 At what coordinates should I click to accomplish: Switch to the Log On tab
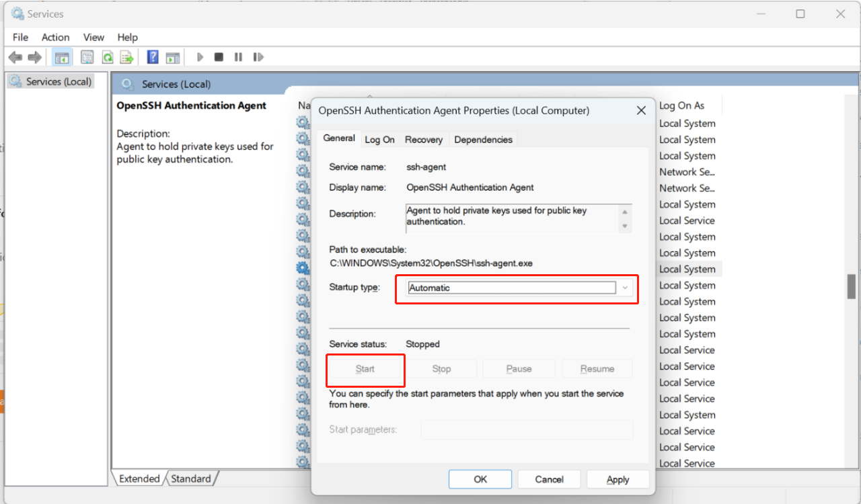click(379, 139)
